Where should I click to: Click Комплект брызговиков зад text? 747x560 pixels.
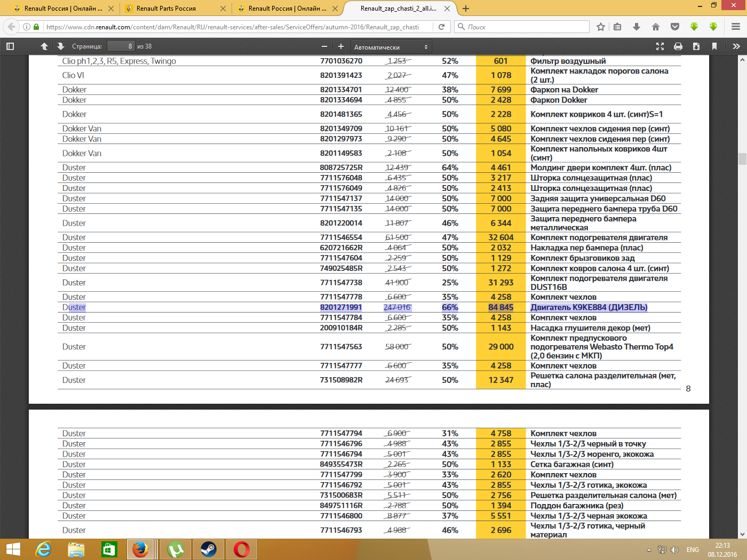582,258
